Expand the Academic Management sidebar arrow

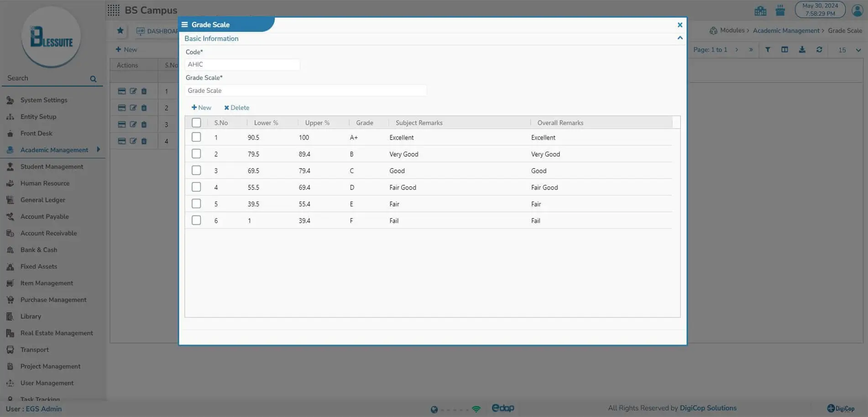[98, 149]
